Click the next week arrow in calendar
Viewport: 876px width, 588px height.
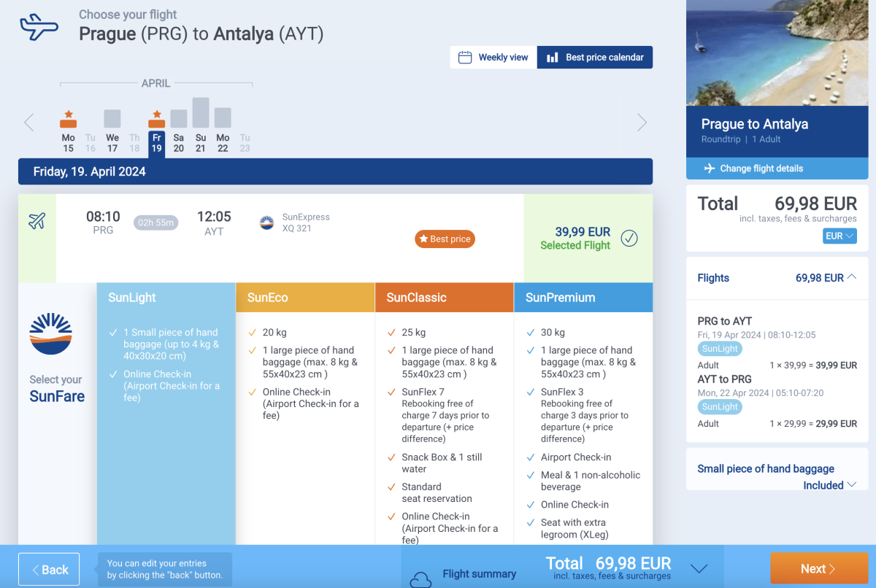point(642,123)
